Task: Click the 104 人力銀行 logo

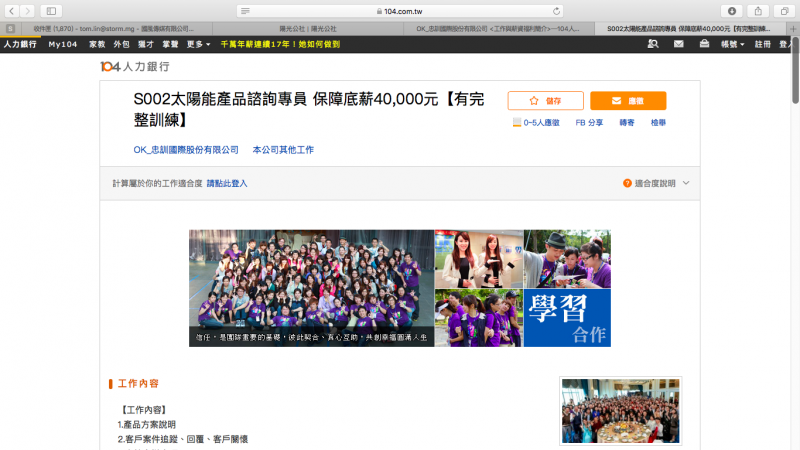Action: [x=135, y=66]
